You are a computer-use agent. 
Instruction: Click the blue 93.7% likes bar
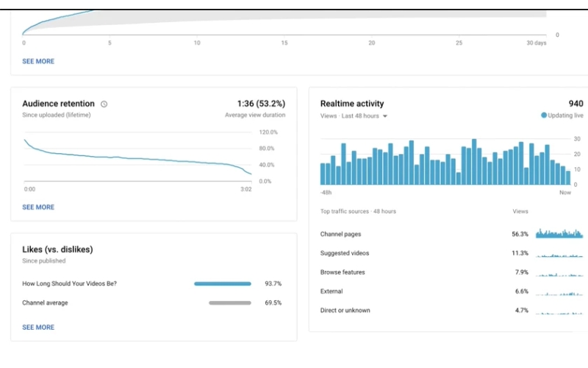(x=223, y=283)
